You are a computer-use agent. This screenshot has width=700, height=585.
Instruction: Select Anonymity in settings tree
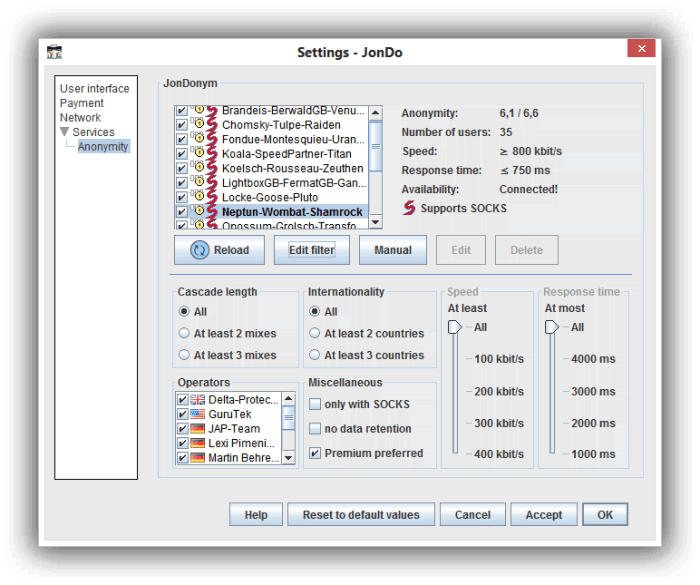click(103, 146)
